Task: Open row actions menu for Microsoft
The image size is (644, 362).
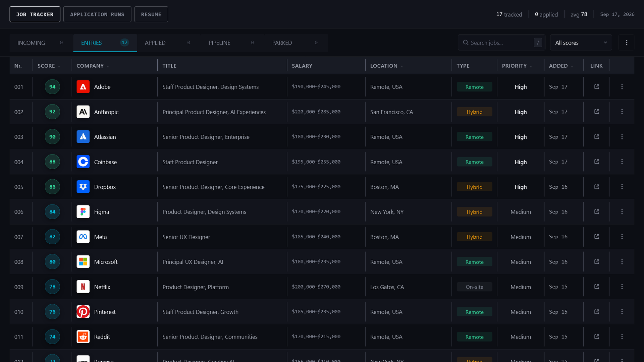Action: click(622, 262)
